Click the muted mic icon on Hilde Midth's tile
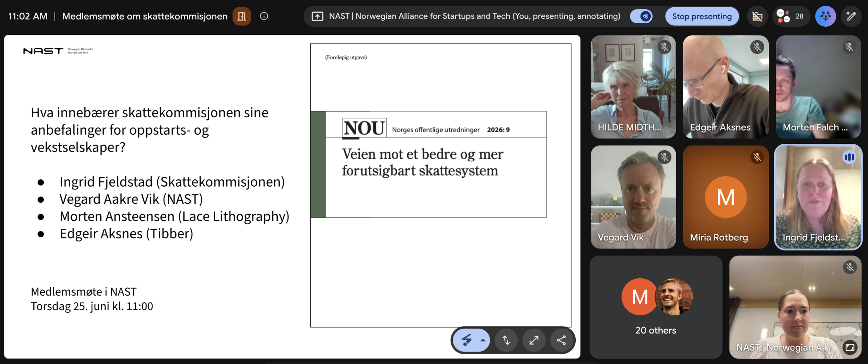The image size is (868, 364). pos(665,47)
